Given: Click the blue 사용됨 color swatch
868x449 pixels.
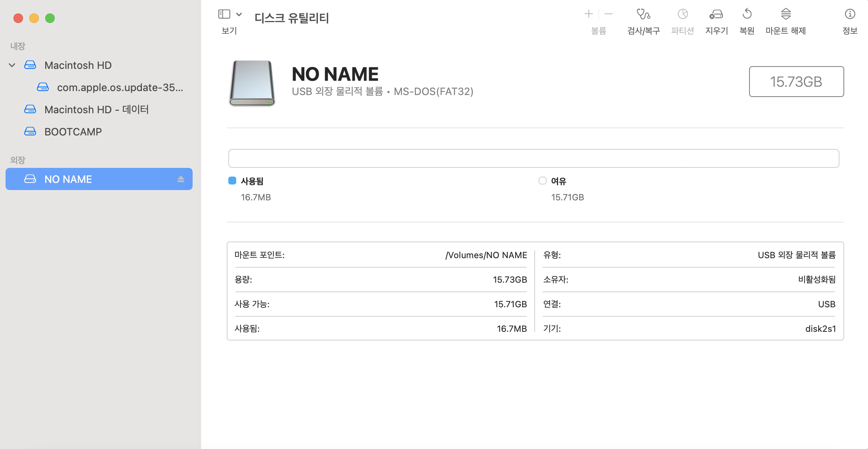Looking at the screenshot, I should (x=232, y=181).
